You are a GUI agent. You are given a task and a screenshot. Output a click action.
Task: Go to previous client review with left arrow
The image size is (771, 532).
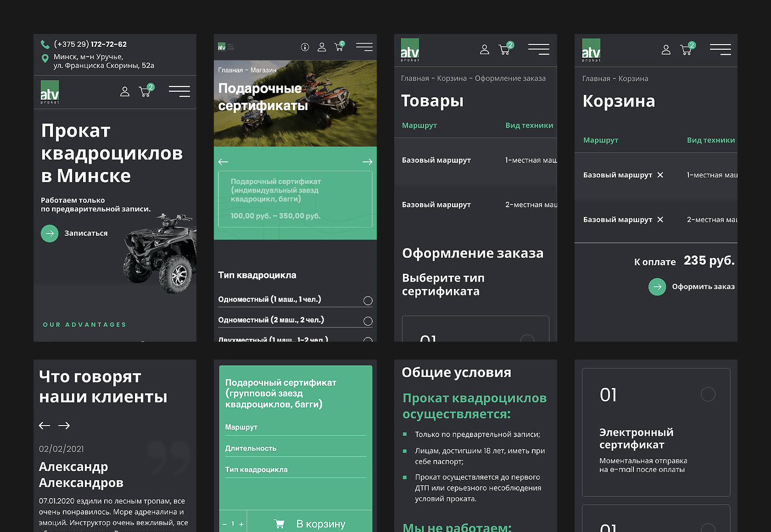pyautogui.click(x=45, y=426)
